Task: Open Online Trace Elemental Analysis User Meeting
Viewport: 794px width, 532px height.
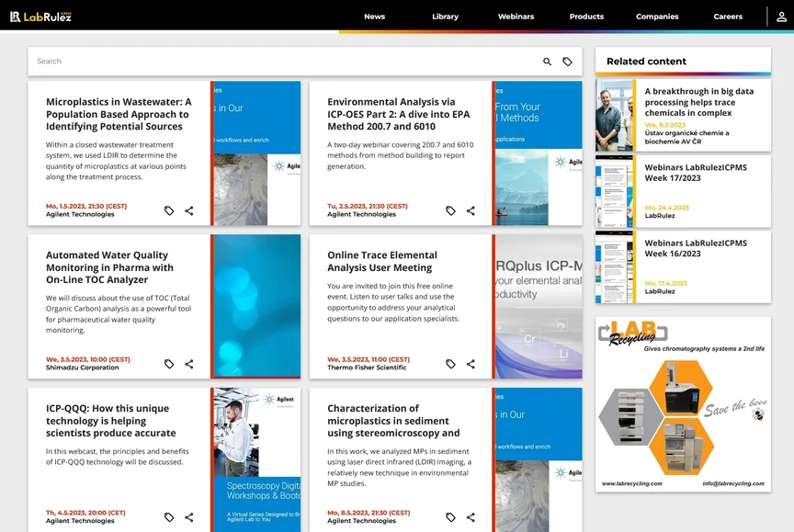Action: tap(381, 261)
